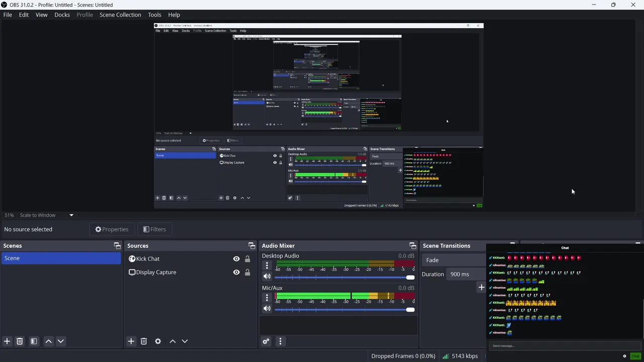Screen dimensions: 644x362
Task: Open Fade transition type dropdown
Action: 455,260
